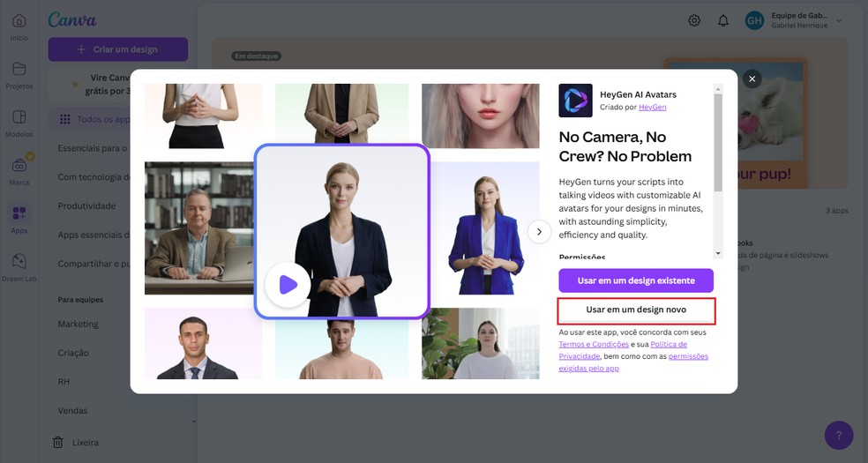Select the Vendas category
This screenshot has width=868, height=463.
click(72, 410)
